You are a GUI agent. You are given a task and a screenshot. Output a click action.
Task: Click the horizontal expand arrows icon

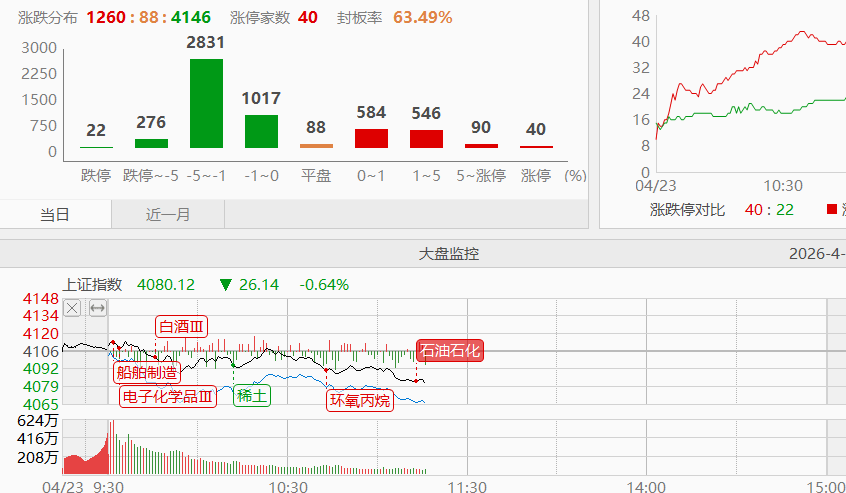97,308
